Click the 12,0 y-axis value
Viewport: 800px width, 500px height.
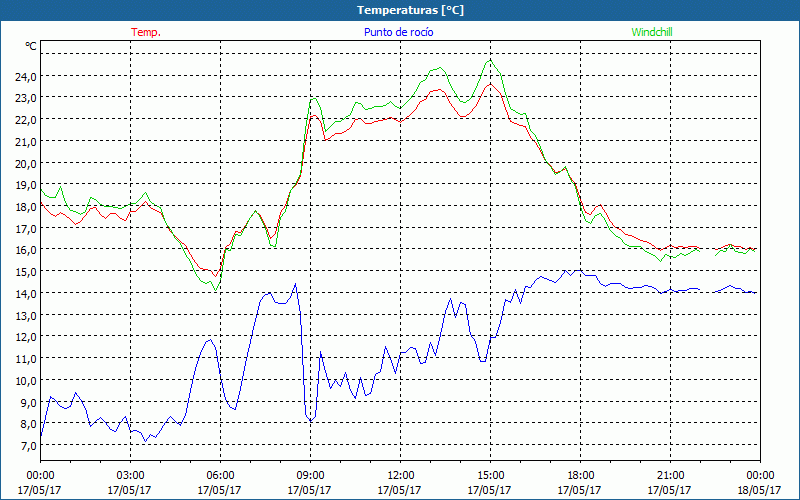point(27,337)
